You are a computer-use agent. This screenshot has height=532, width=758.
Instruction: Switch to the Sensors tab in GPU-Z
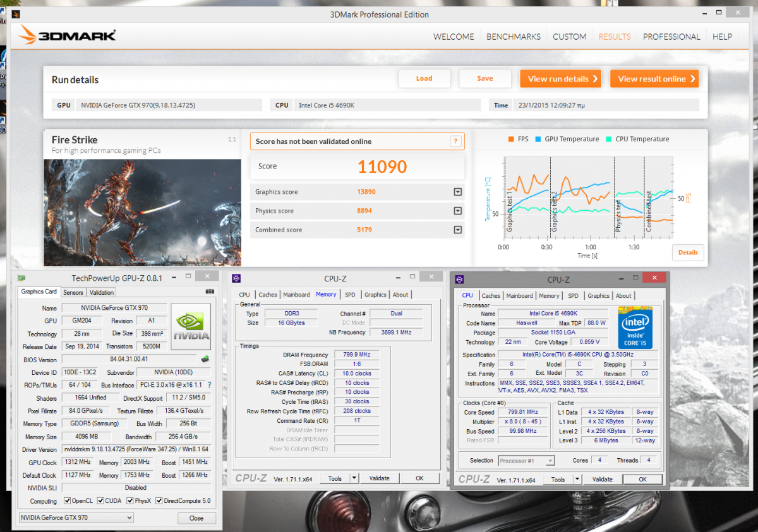pos(73,292)
